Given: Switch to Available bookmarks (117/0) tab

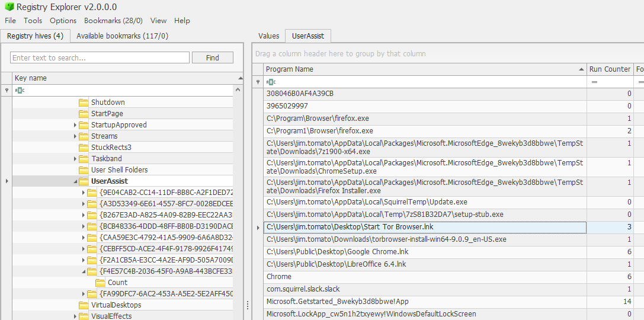Looking at the screenshot, I should tap(123, 36).
